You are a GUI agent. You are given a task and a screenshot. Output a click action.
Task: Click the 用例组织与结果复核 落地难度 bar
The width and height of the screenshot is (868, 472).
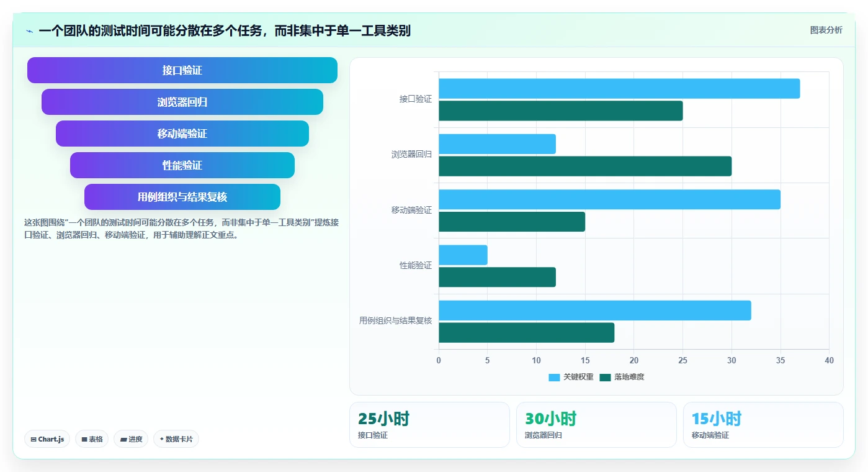(x=526, y=332)
